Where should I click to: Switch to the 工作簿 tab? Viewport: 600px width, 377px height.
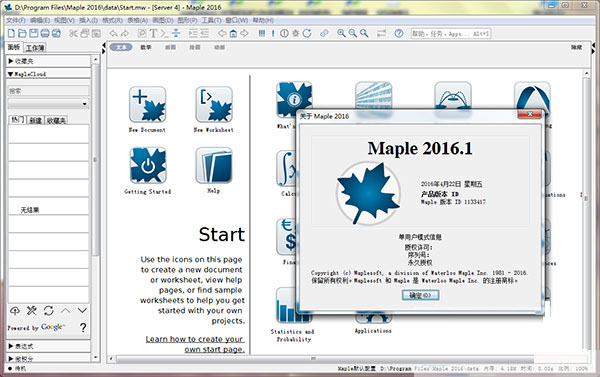[35, 48]
